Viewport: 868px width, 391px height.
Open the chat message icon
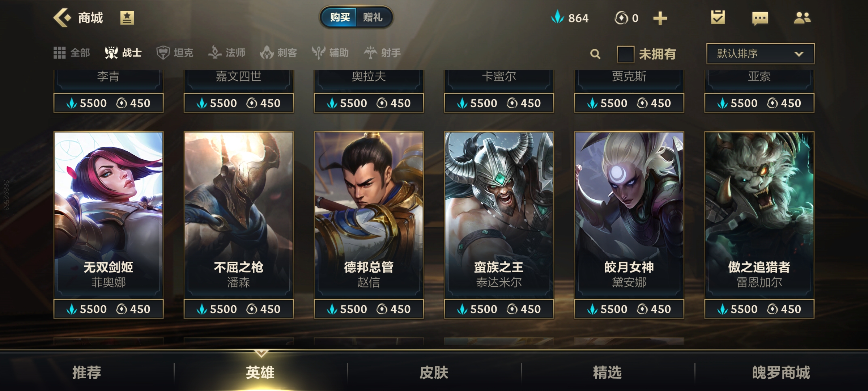point(760,18)
